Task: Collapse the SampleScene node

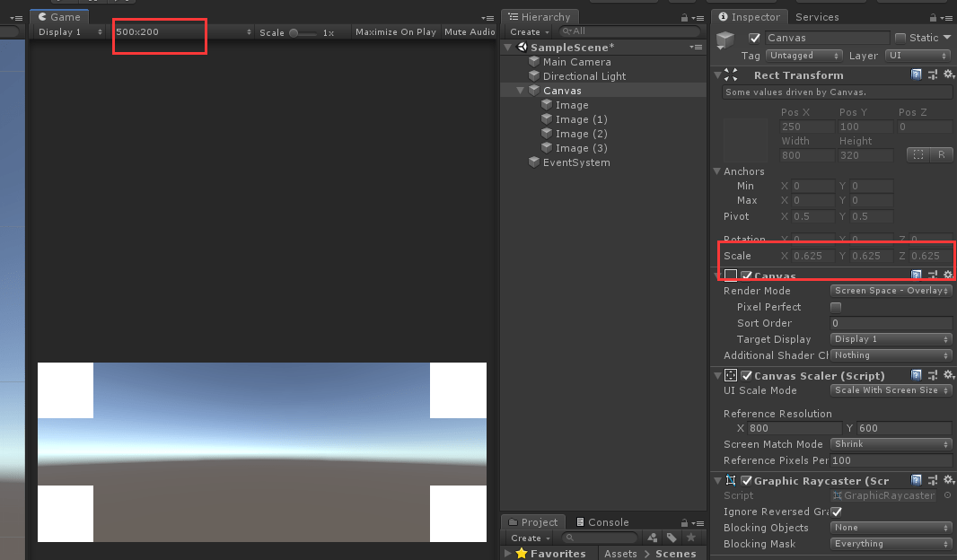Action: (x=508, y=47)
